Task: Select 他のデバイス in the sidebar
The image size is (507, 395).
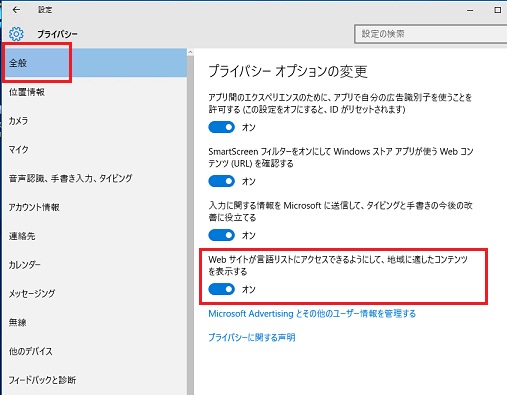Action: tap(95, 351)
